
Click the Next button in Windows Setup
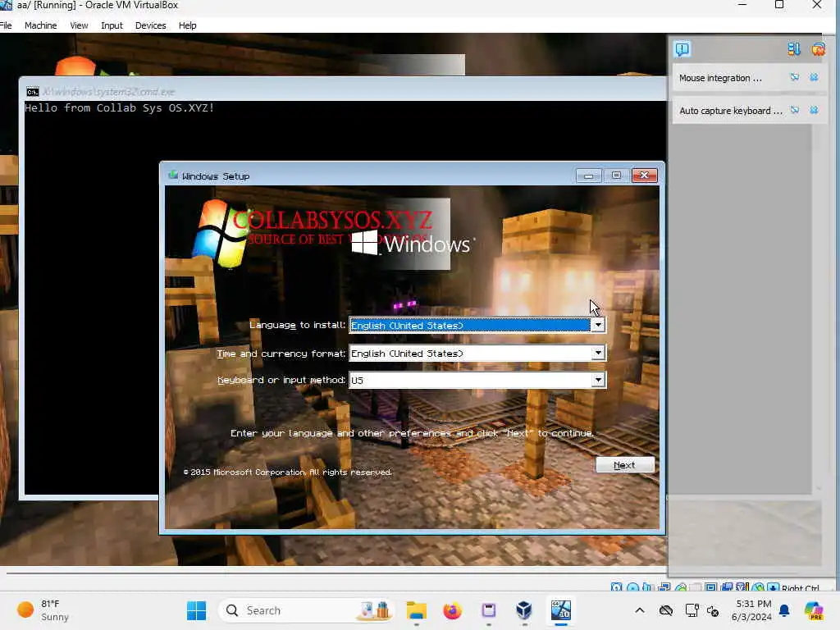[624, 465]
